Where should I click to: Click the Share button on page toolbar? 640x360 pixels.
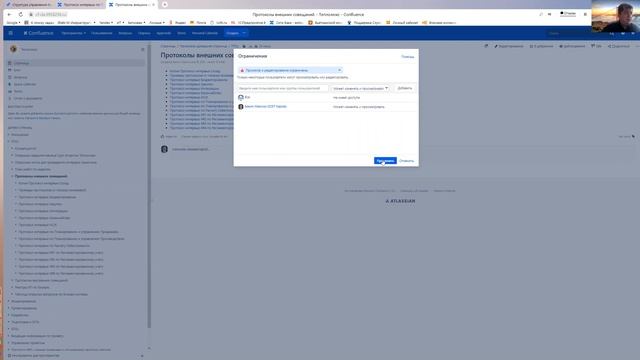(619, 46)
